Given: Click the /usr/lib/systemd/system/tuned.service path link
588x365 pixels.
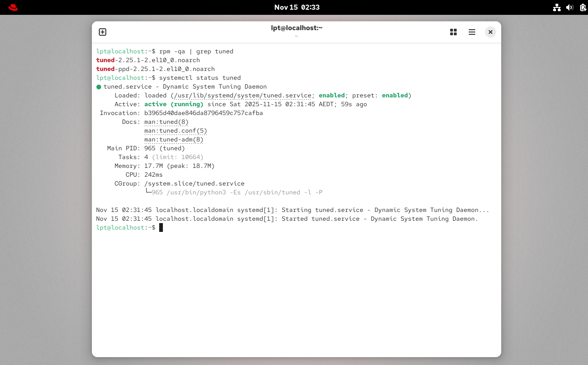Looking at the screenshot, I should pos(241,96).
